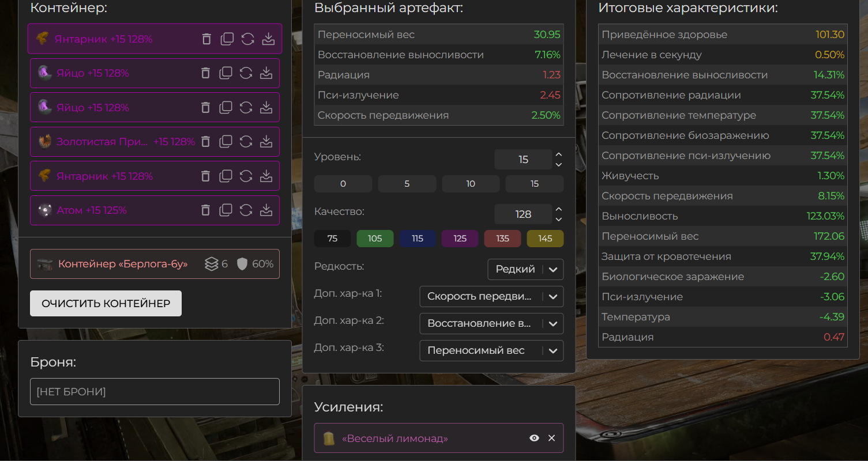The width and height of the screenshot is (868, 461).
Task: Click the Сопротивление температуре stat row
Action: point(723,115)
